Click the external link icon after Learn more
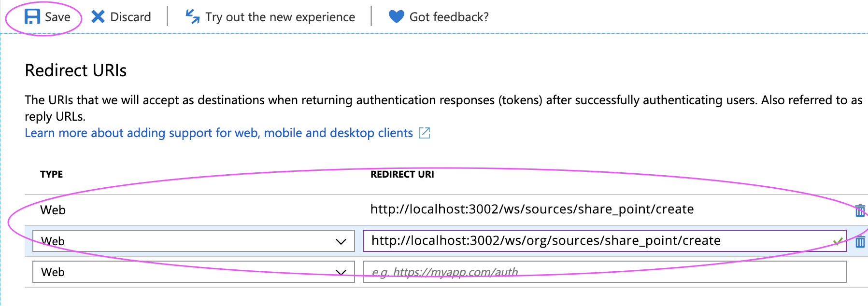This screenshot has width=868, height=306. (424, 133)
